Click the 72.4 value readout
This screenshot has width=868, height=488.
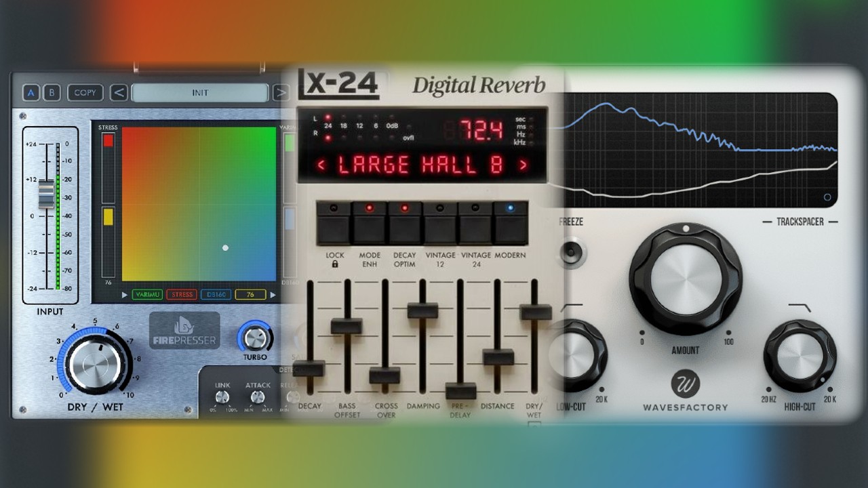click(x=481, y=129)
